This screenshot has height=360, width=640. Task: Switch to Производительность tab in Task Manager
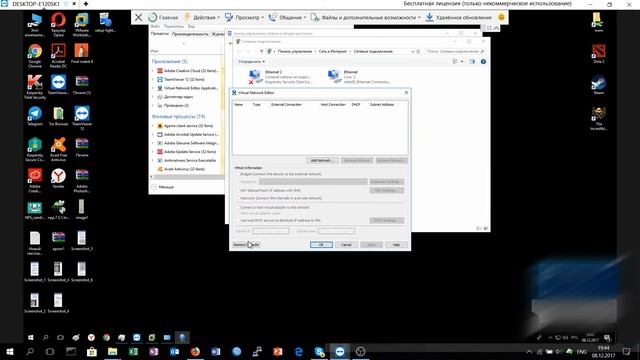(x=190, y=34)
